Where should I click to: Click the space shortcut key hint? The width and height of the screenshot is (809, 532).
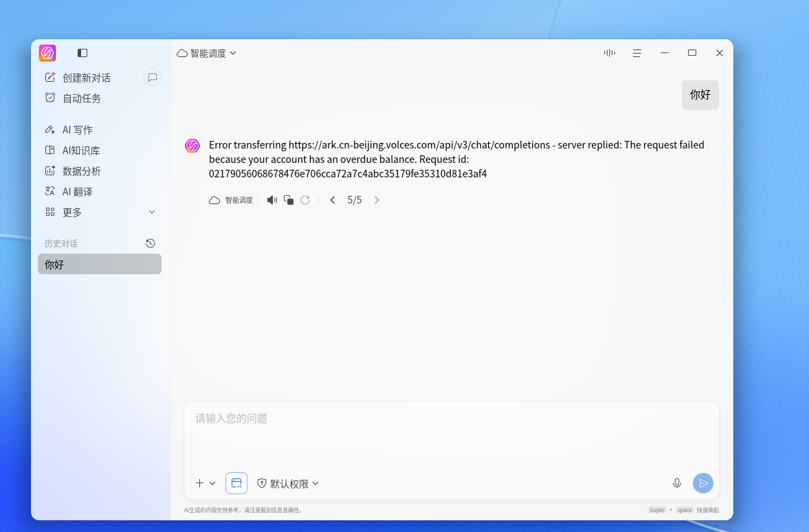(x=685, y=510)
